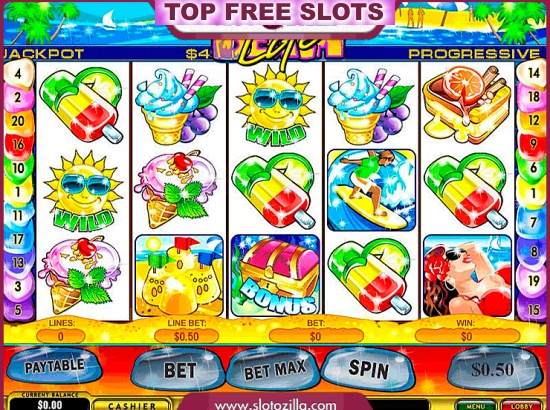Click the sunbathing woman symbol

(x=467, y=276)
